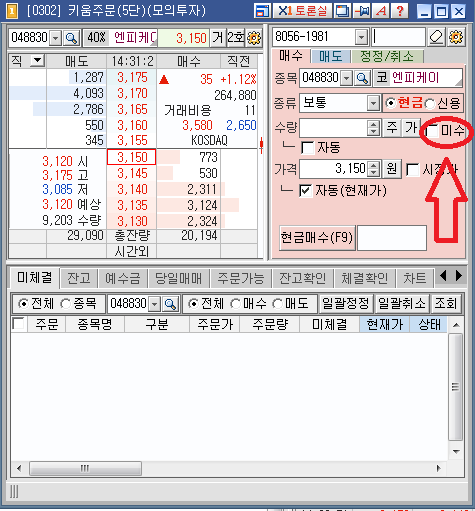Screen dimensions: 475x511
Task: Expand the 종목 code dropdown in order form
Action: click(347, 78)
